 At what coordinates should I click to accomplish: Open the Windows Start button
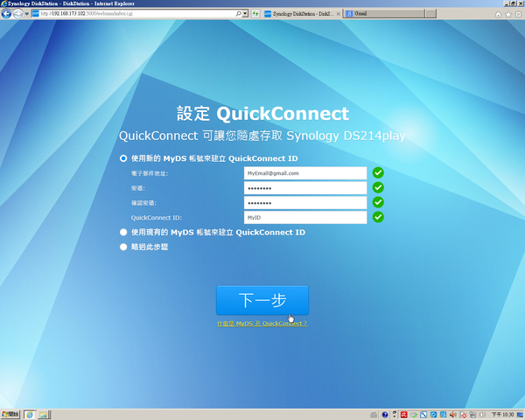tap(10, 415)
